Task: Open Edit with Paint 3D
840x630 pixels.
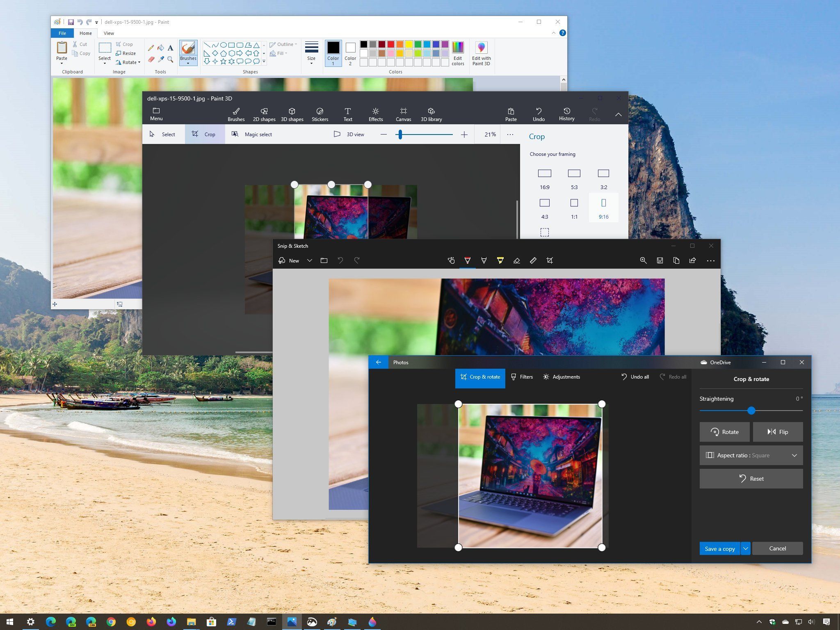Action: point(481,53)
